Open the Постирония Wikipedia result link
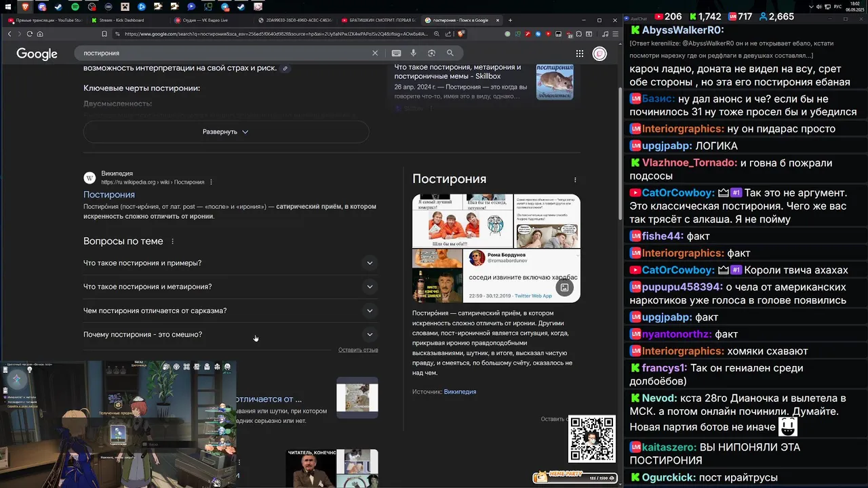868x488 pixels. point(109,195)
